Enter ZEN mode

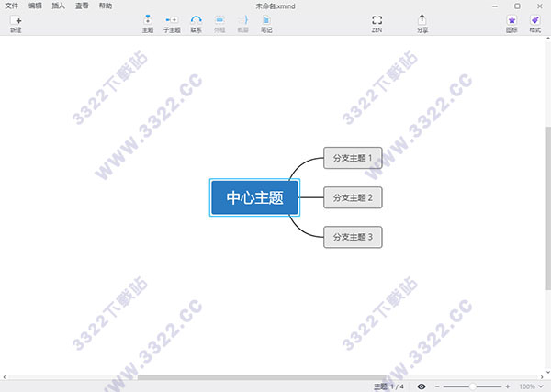(x=377, y=24)
